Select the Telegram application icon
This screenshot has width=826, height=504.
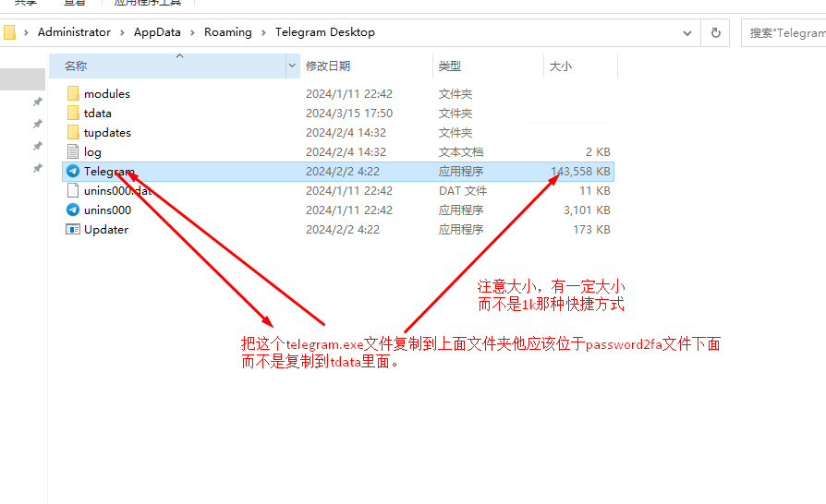click(x=73, y=172)
